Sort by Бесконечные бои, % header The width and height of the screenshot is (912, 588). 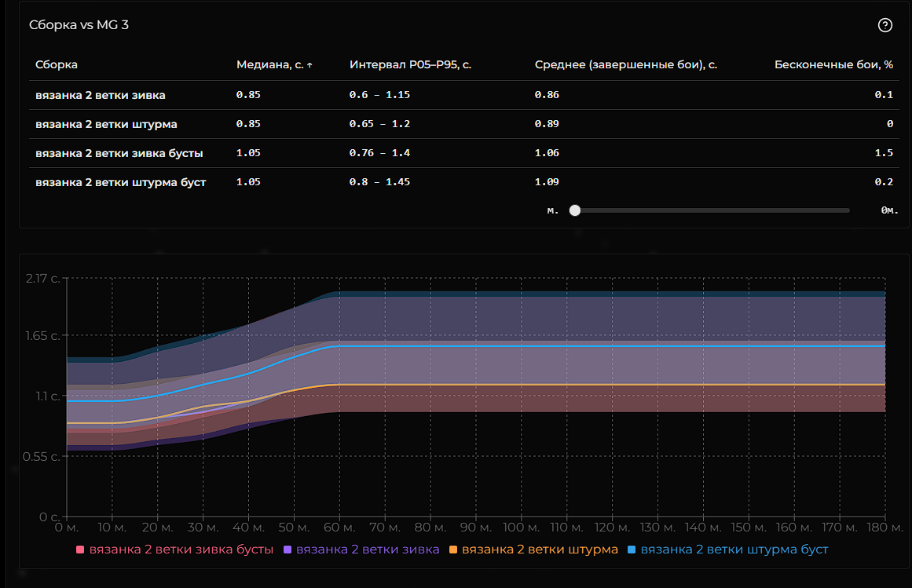click(833, 65)
